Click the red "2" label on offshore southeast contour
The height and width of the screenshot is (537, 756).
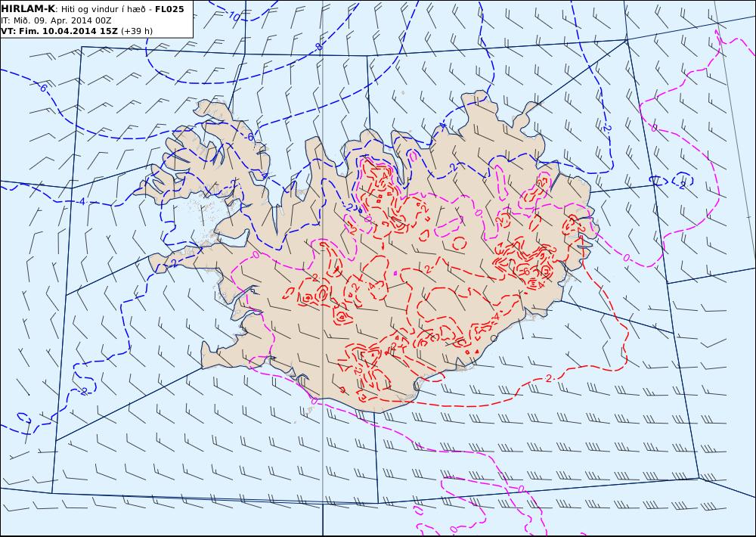pyautogui.click(x=549, y=379)
